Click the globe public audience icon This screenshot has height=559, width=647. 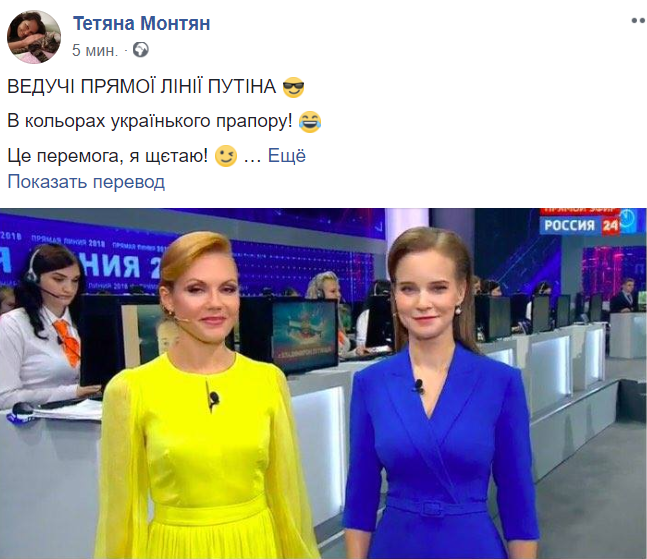pyautogui.click(x=141, y=50)
